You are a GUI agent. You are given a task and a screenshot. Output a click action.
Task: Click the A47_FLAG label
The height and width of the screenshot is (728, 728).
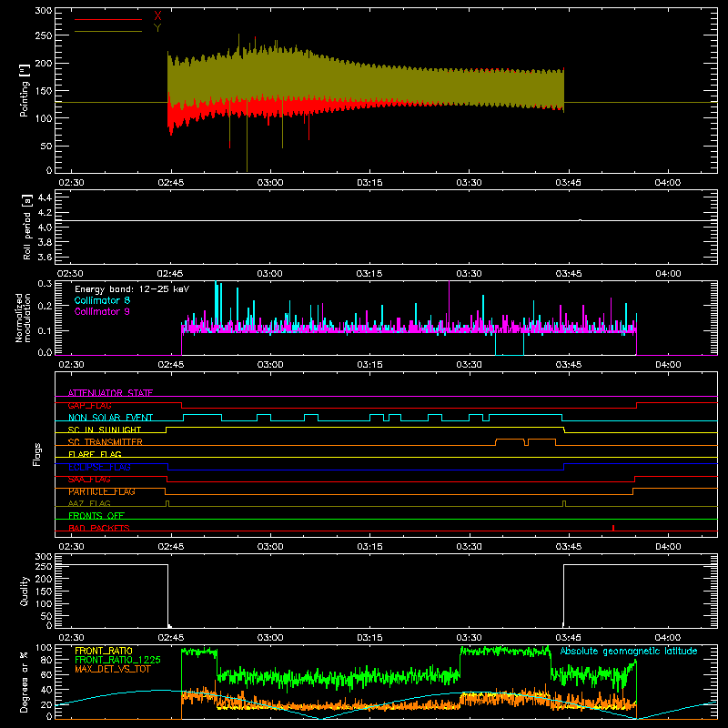(89, 503)
